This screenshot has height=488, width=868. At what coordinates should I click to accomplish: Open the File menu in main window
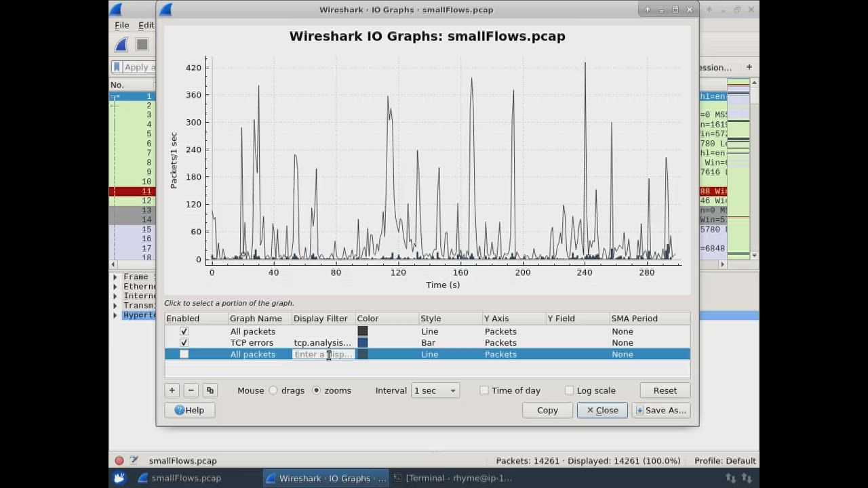[x=122, y=25]
